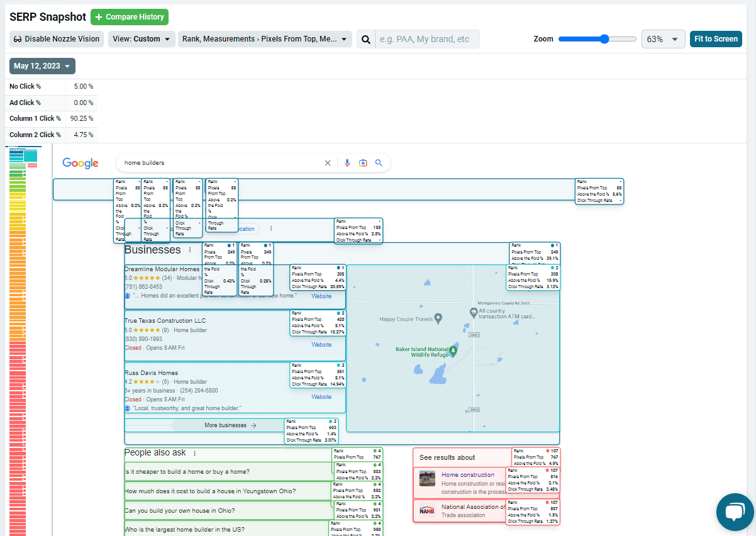Image resolution: width=756 pixels, height=536 pixels.
Task: Click the All country transaction ATM map pin
Action: point(474,313)
